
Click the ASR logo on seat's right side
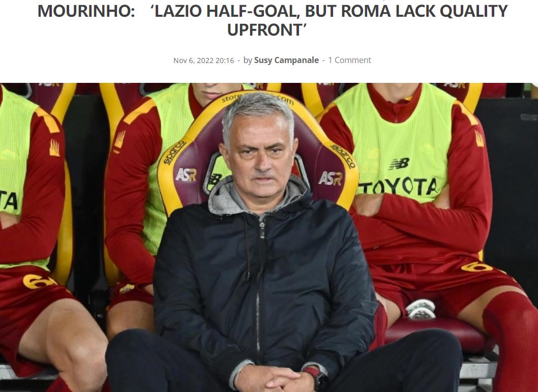(x=331, y=178)
